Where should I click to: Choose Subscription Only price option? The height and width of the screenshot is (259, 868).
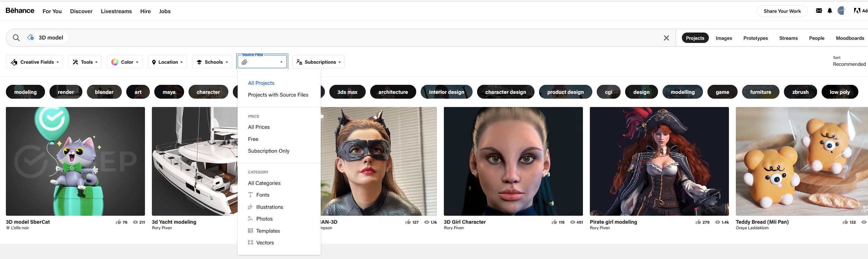(x=269, y=151)
